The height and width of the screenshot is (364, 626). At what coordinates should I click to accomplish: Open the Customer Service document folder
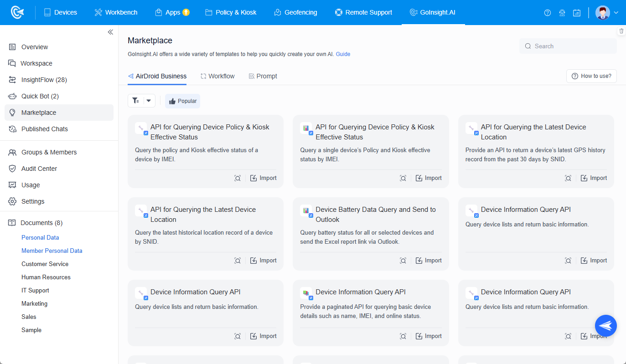coord(45,264)
